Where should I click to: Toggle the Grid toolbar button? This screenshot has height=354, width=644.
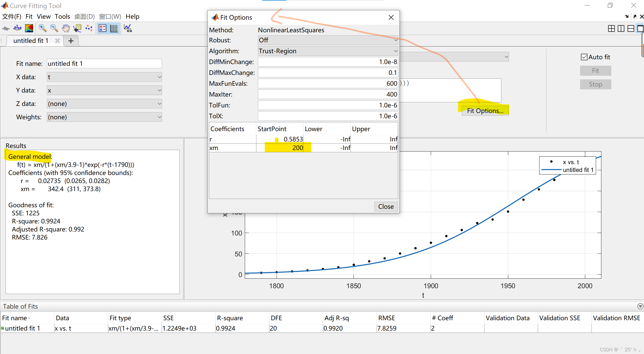pyautogui.click(x=114, y=28)
